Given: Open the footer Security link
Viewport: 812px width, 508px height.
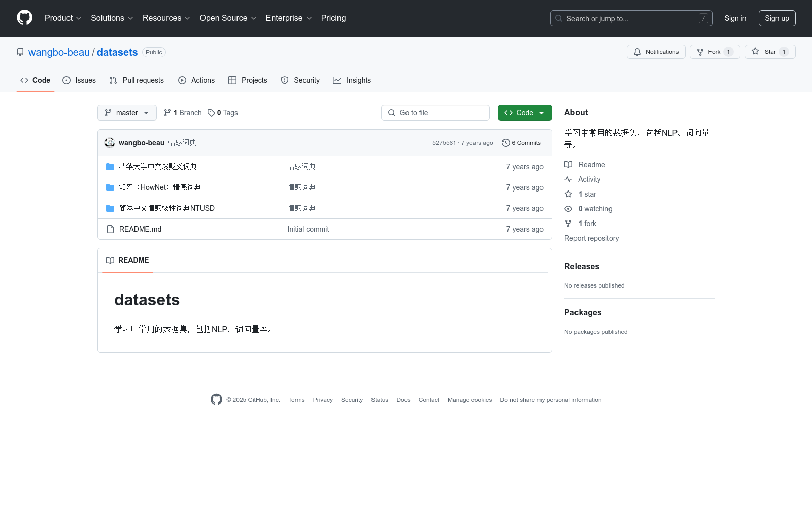Looking at the screenshot, I should click(352, 400).
